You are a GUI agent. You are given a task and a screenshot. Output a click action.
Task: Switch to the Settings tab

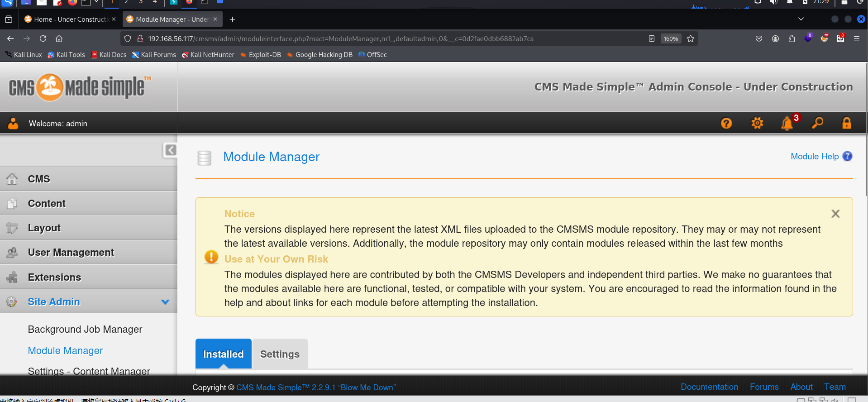pyautogui.click(x=280, y=354)
